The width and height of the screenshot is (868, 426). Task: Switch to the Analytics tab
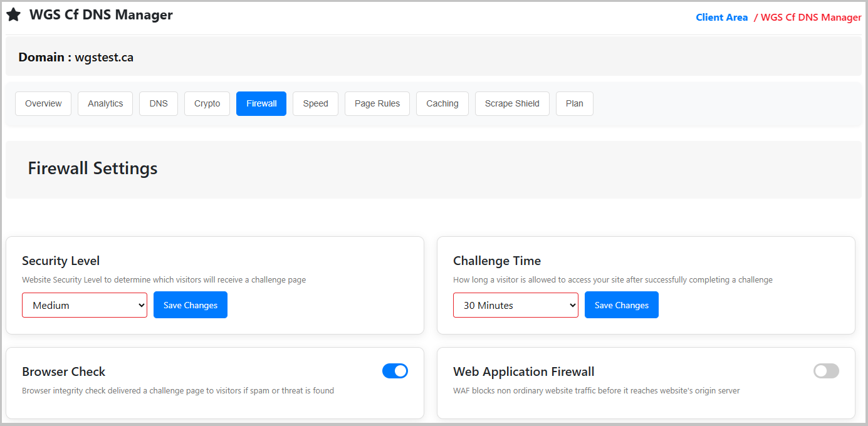[x=105, y=104]
